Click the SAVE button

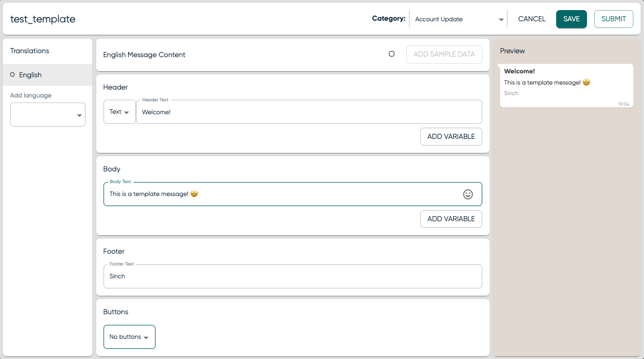pyautogui.click(x=571, y=18)
